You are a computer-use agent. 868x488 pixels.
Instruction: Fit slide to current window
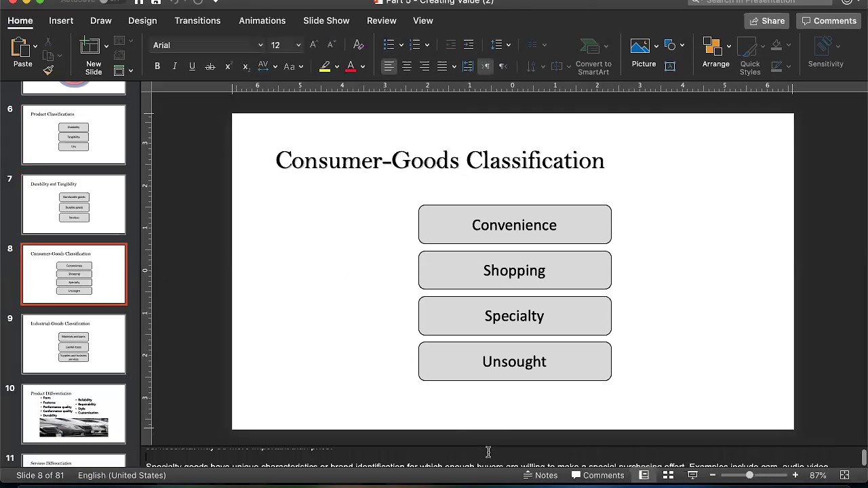coord(844,475)
